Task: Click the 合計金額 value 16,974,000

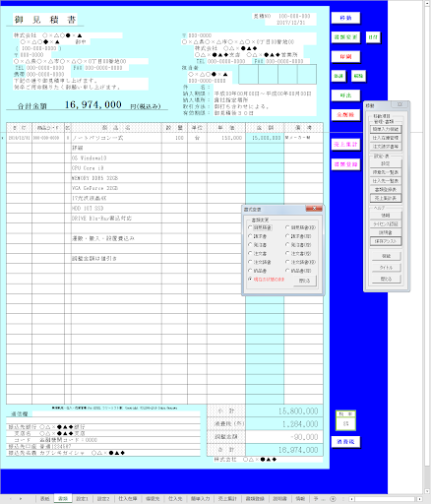Action: (93, 104)
